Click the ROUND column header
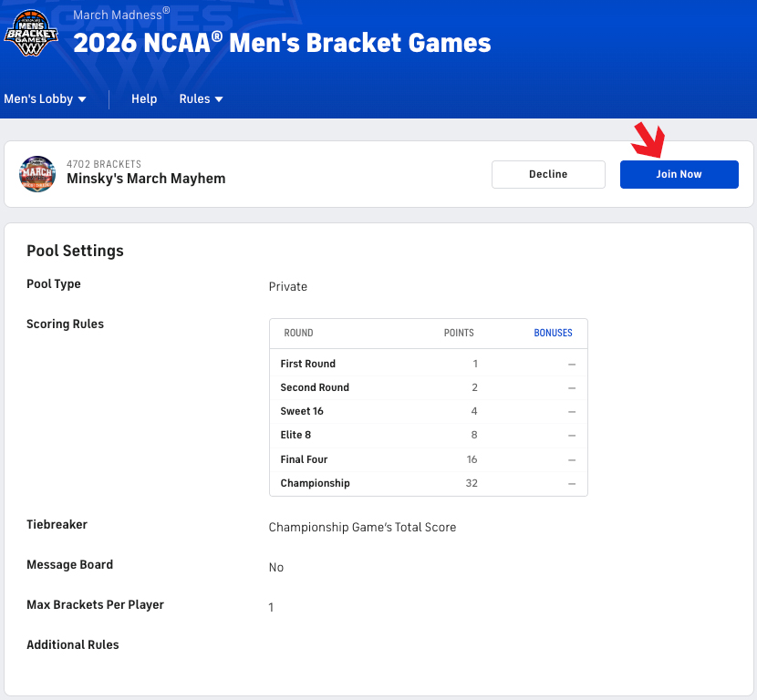The width and height of the screenshot is (757, 700). (x=298, y=333)
